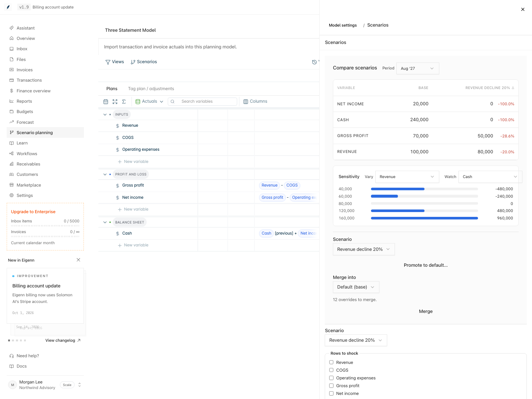This screenshot has width=532, height=399.
Task: Open Reports via its chart icon
Action: pos(12,101)
